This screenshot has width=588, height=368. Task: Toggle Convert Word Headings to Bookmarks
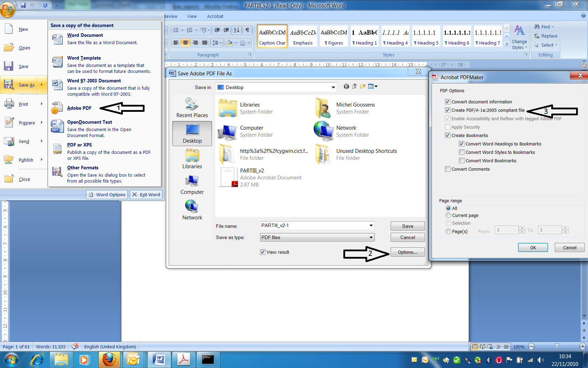point(461,144)
